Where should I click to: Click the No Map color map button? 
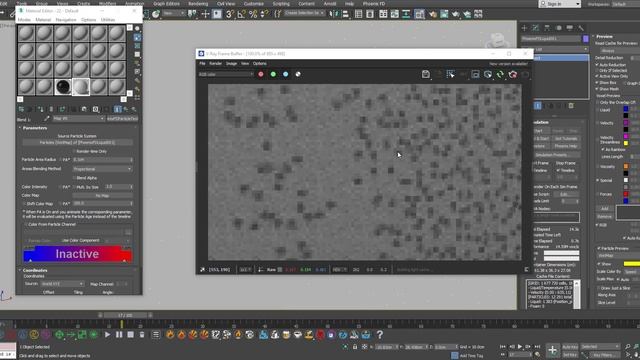click(x=102, y=196)
